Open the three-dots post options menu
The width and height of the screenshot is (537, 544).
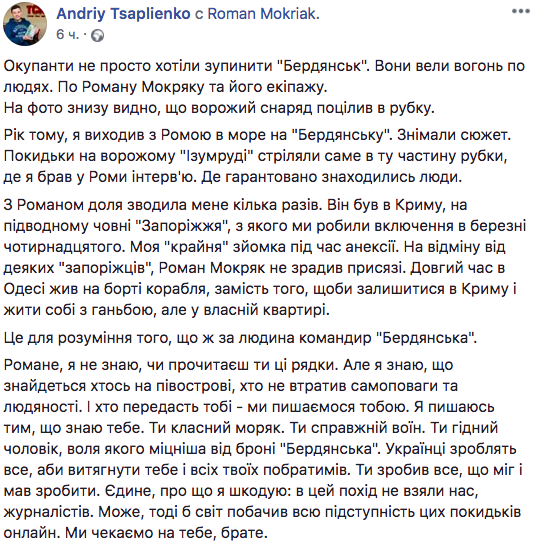click(x=521, y=11)
